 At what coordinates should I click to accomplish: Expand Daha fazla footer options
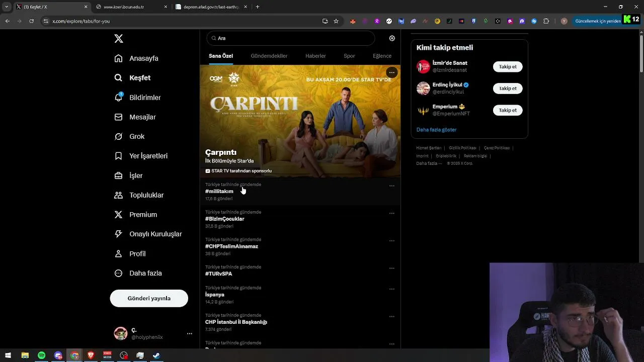click(429, 163)
